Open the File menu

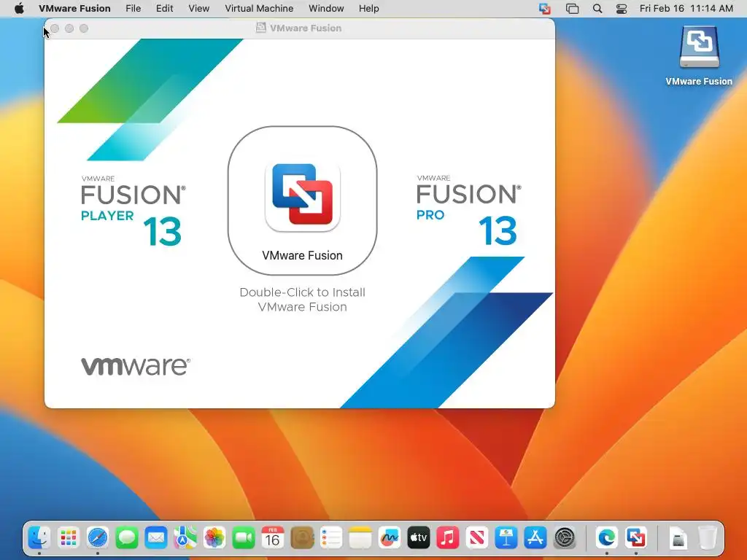(133, 9)
